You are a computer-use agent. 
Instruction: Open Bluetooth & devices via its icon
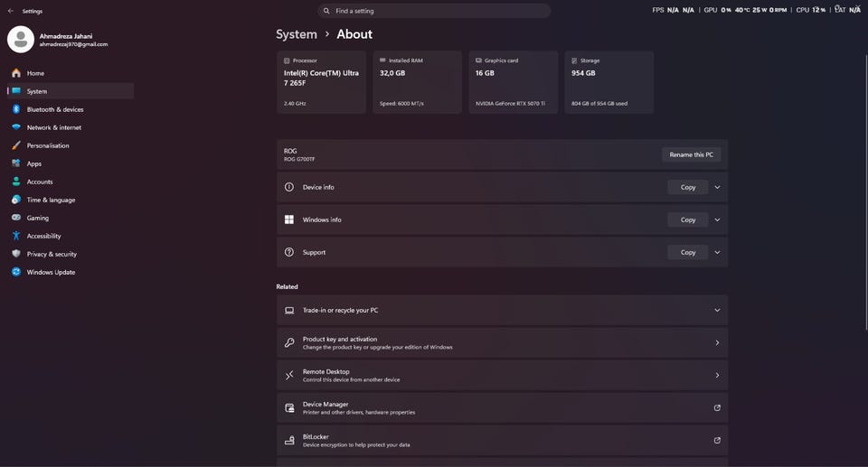16,109
